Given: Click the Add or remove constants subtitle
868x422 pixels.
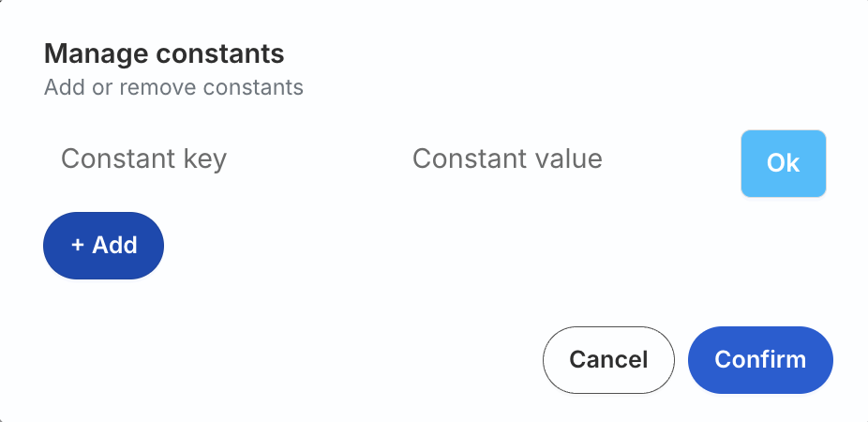Looking at the screenshot, I should point(173,88).
